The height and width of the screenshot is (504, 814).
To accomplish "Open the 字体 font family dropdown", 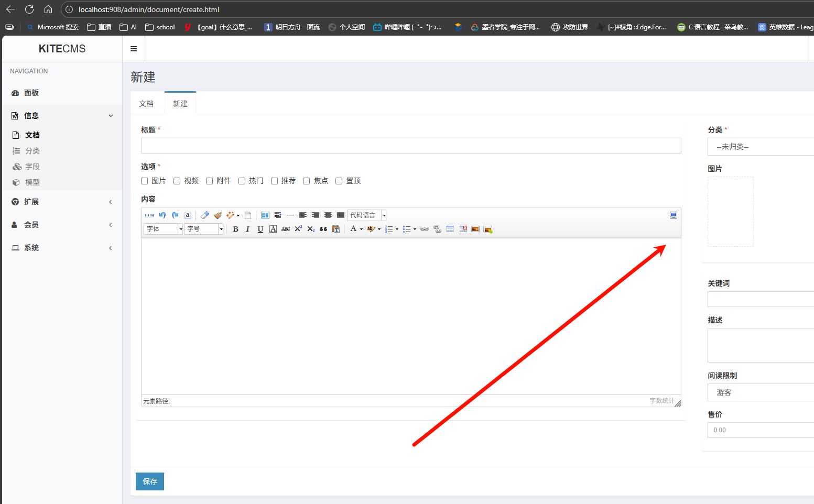I will click(163, 229).
